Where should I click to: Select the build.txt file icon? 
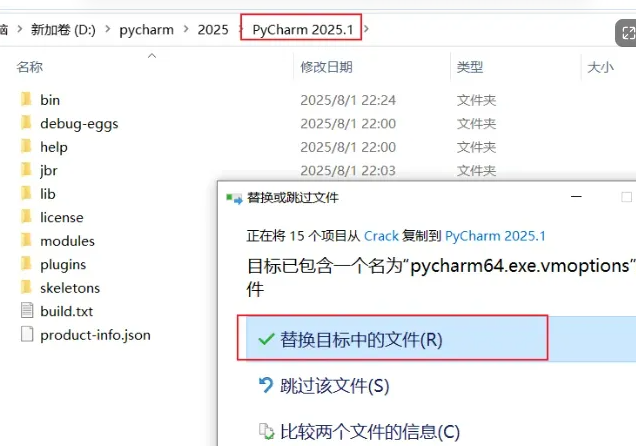tap(27, 311)
